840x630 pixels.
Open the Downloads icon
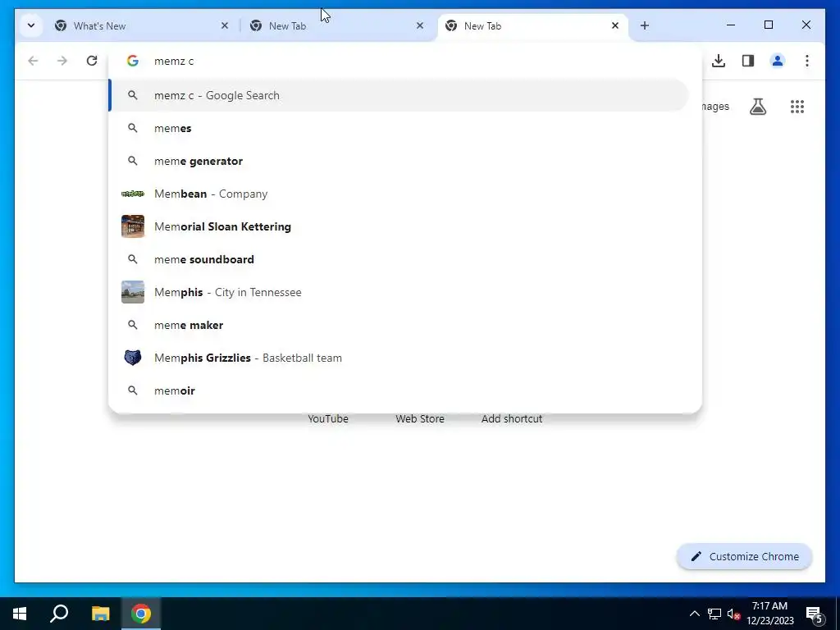pos(719,61)
